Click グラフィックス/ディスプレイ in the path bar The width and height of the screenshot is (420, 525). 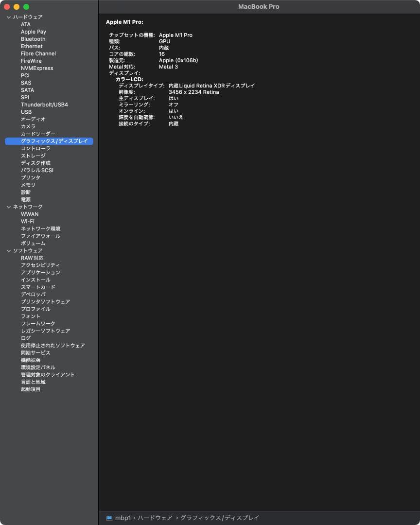[220, 518]
